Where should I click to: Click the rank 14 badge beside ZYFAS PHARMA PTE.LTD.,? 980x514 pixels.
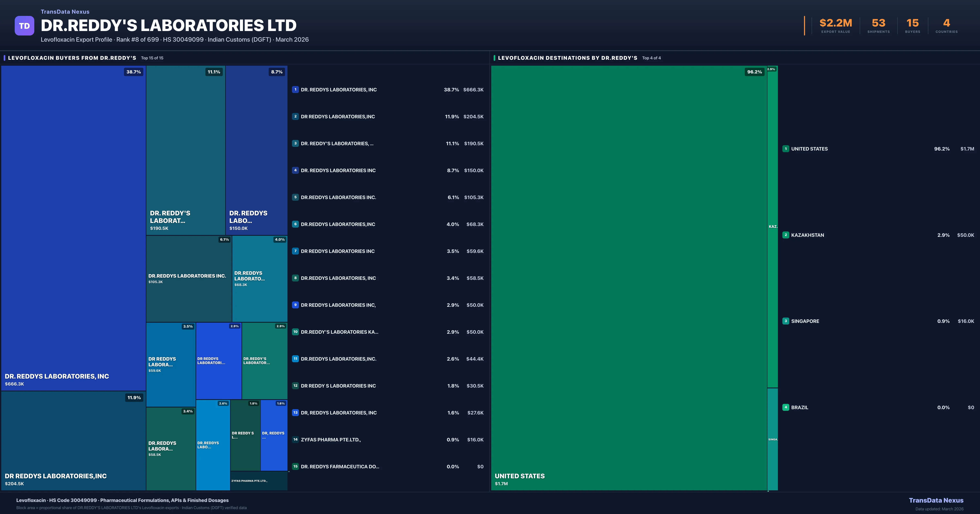296,439
